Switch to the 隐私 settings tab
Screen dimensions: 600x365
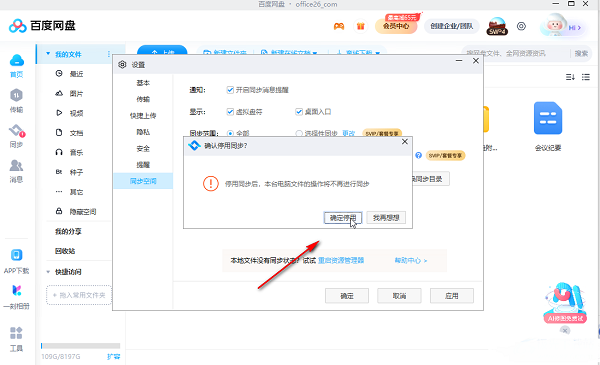tap(143, 132)
